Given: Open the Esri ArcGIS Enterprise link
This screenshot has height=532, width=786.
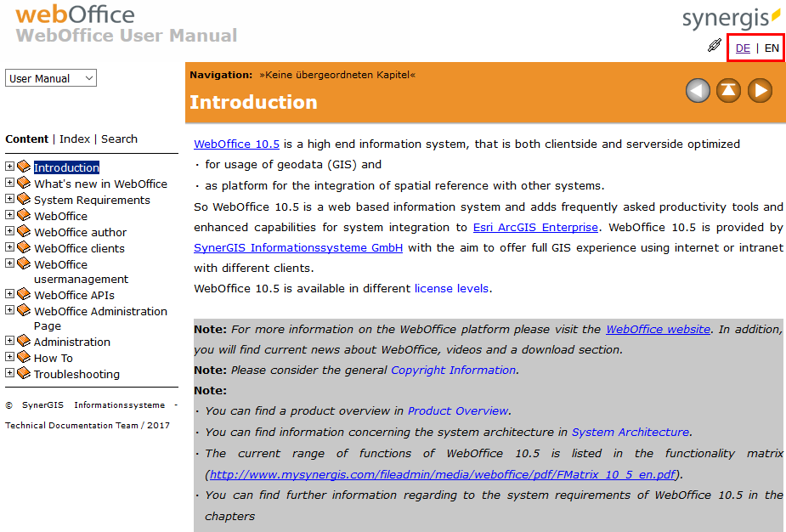Looking at the screenshot, I should point(535,227).
